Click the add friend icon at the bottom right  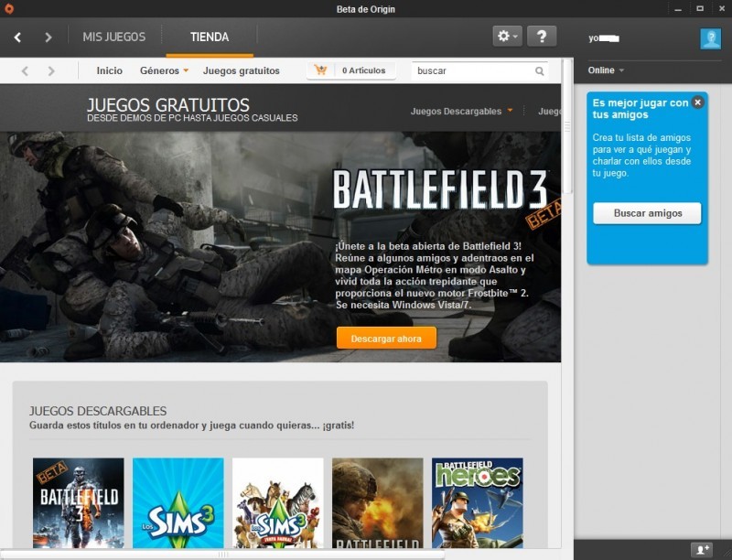[x=702, y=549]
